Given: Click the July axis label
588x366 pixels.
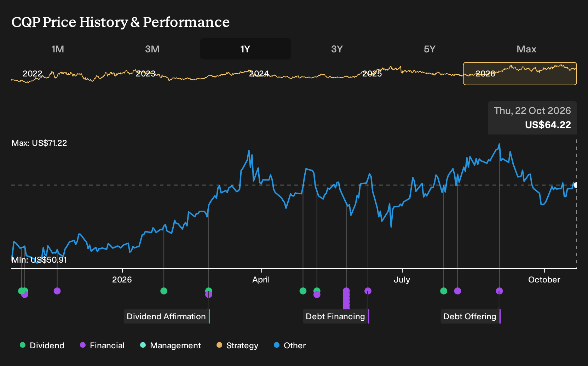Looking at the screenshot, I should 402,280.
